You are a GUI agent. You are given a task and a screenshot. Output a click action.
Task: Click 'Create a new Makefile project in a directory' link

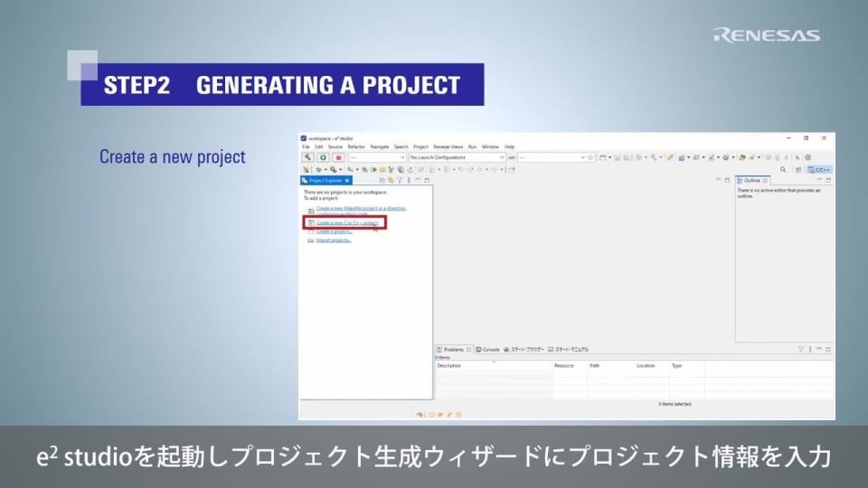[361, 208]
